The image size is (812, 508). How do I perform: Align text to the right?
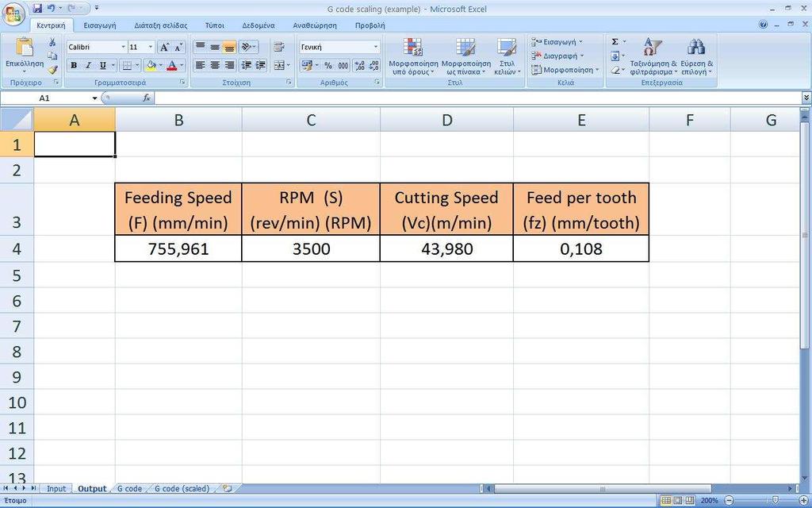229,65
